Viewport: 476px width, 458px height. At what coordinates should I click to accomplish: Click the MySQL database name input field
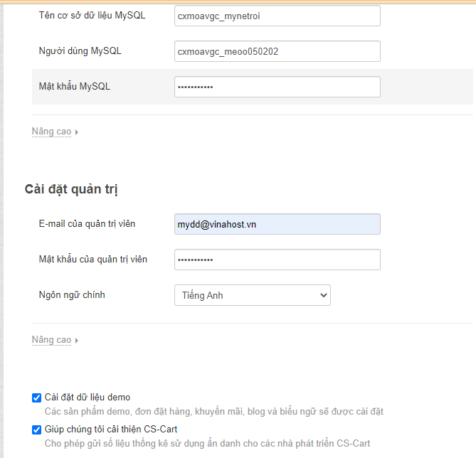click(x=277, y=16)
